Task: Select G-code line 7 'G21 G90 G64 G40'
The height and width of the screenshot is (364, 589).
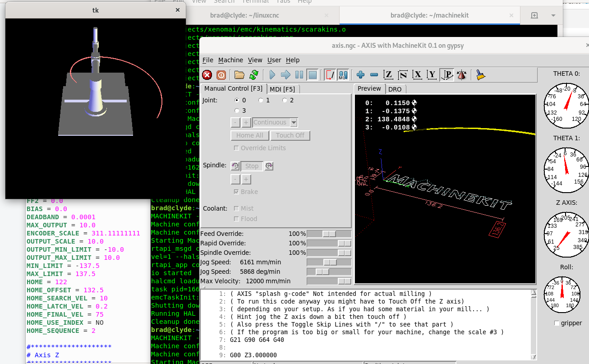Action: (257, 340)
